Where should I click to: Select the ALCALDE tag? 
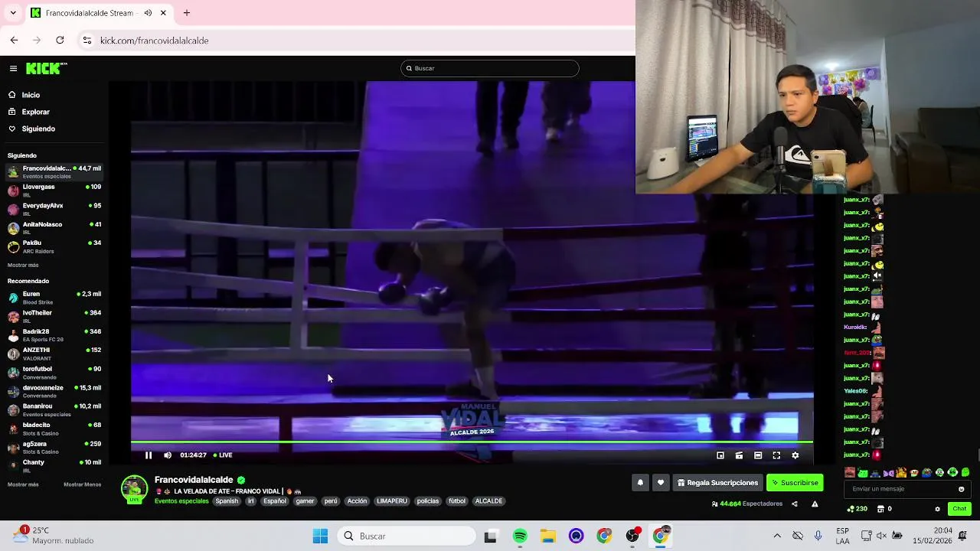(488, 501)
